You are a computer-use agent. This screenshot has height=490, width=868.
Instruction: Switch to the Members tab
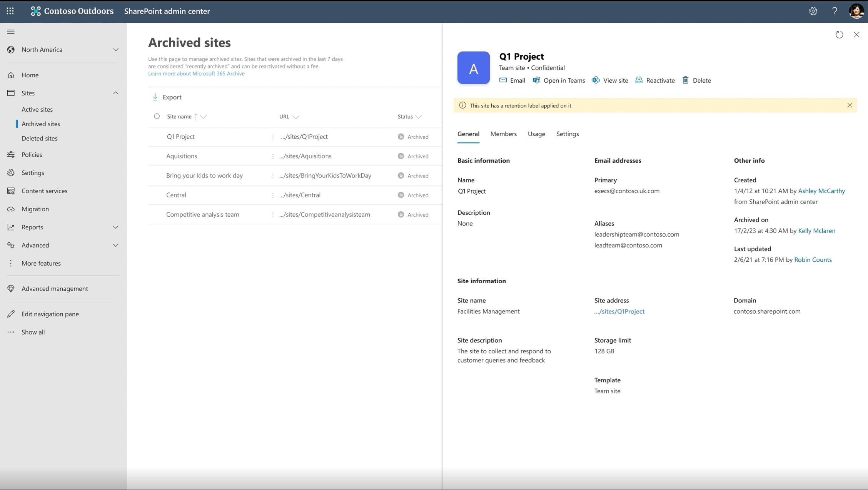503,134
